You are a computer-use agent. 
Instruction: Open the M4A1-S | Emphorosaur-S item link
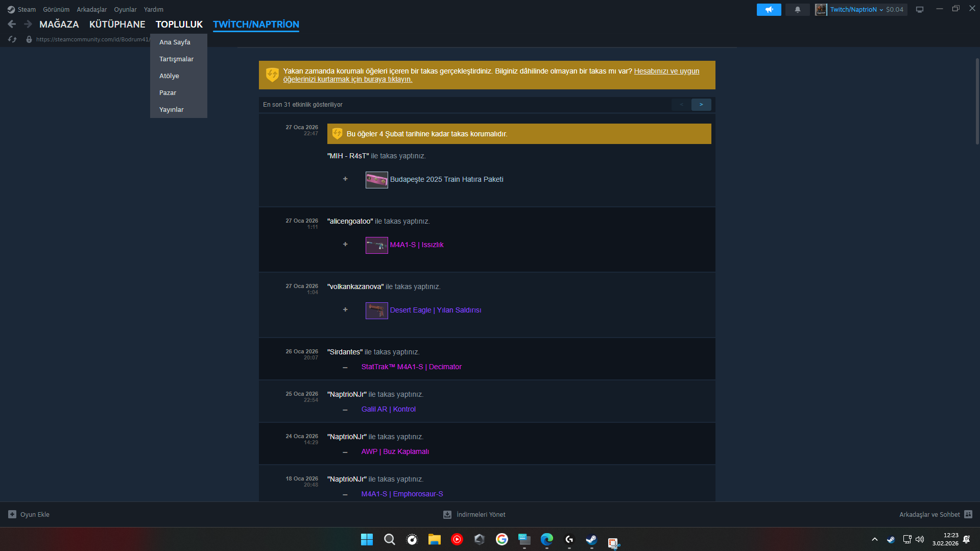[402, 494]
